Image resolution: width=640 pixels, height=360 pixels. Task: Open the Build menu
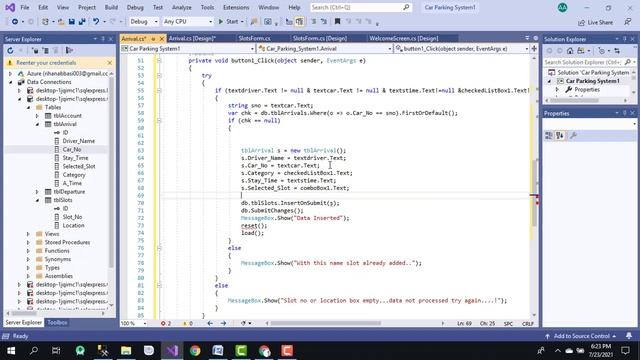(111, 7)
